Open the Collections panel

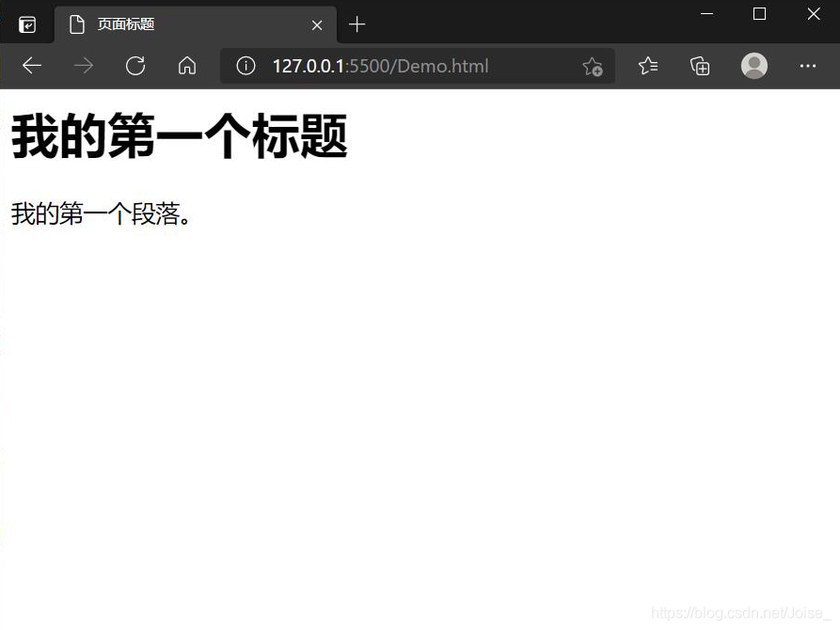(x=700, y=66)
